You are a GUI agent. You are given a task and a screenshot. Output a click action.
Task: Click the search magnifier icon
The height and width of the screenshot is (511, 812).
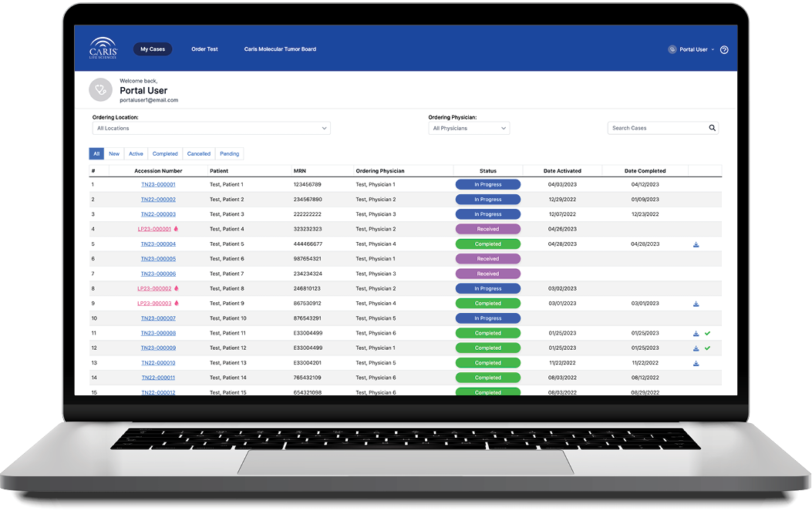[712, 128]
